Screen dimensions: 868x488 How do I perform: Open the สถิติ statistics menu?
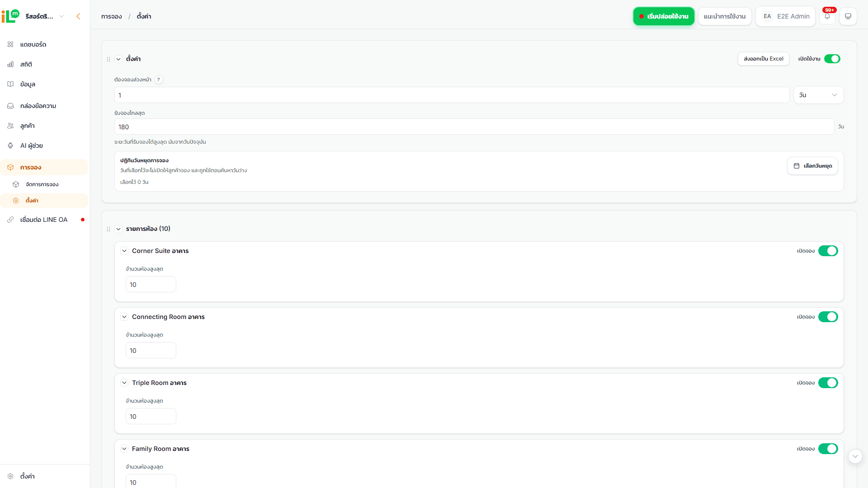click(x=44, y=64)
